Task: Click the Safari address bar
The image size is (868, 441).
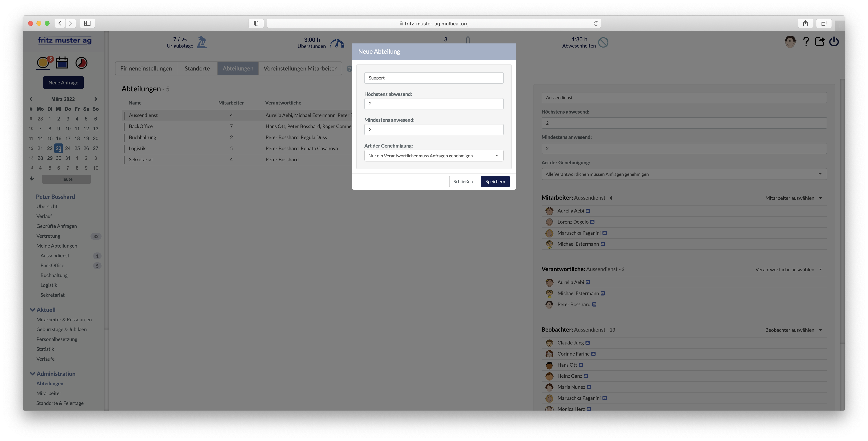Action: click(x=434, y=23)
